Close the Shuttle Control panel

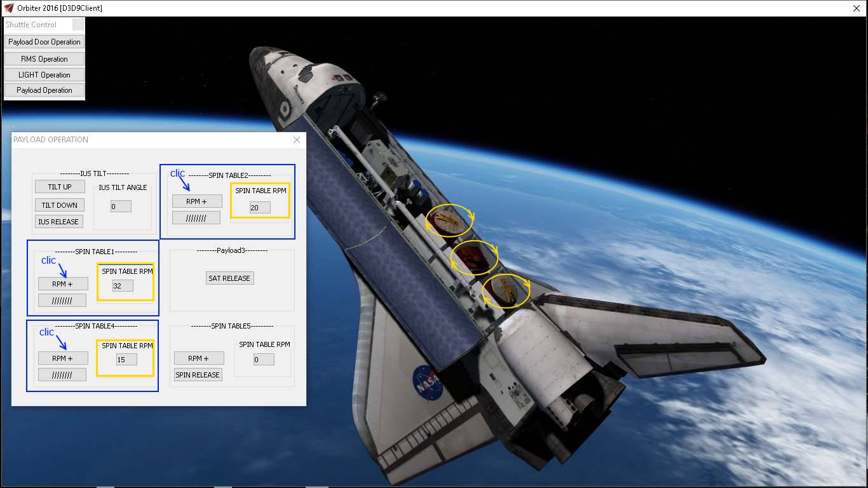(x=78, y=25)
